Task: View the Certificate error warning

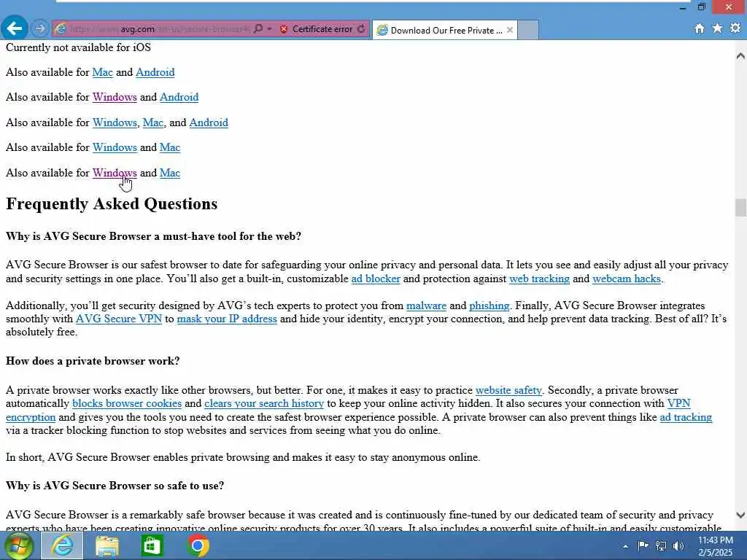Action: pyautogui.click(x=317, y=29)
